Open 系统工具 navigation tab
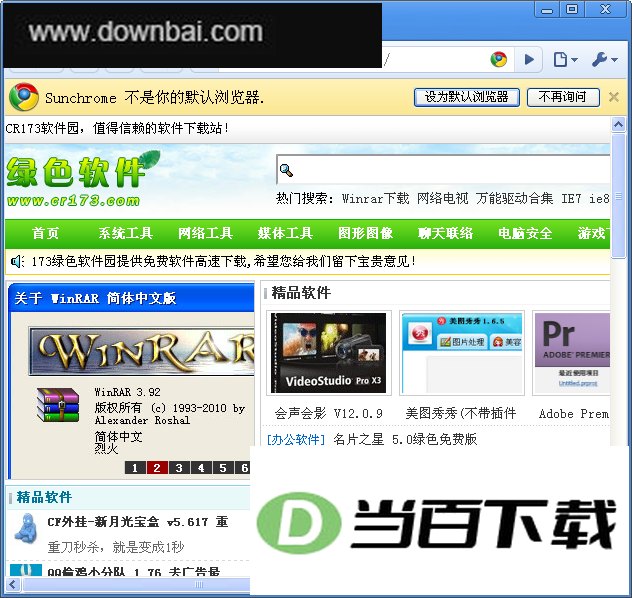This screenshot has height=598, width=632. click(125, 233)
